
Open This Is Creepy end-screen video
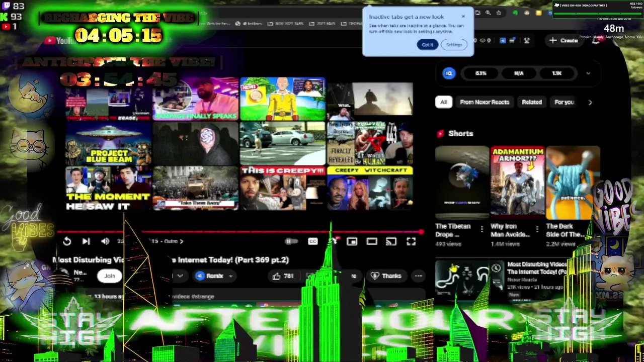click(282, 188)
